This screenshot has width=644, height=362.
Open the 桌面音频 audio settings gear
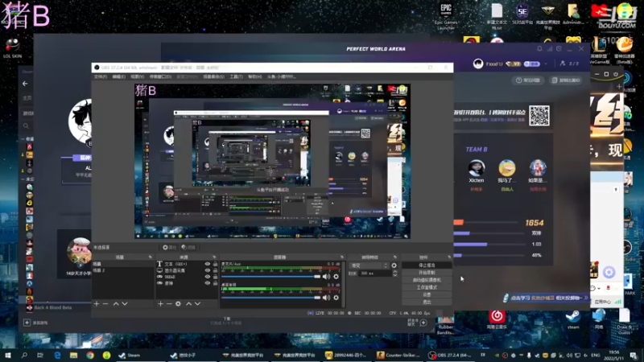336,297
